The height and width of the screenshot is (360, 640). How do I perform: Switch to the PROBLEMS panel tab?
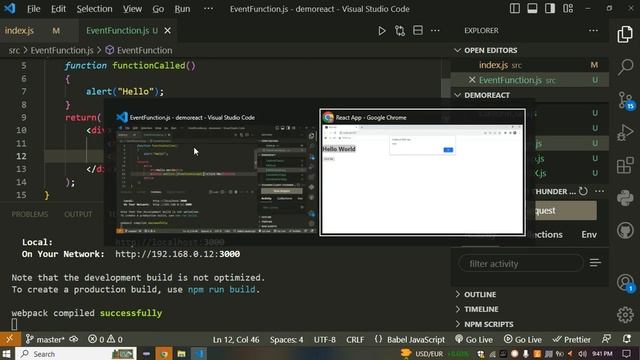point(30,214)
